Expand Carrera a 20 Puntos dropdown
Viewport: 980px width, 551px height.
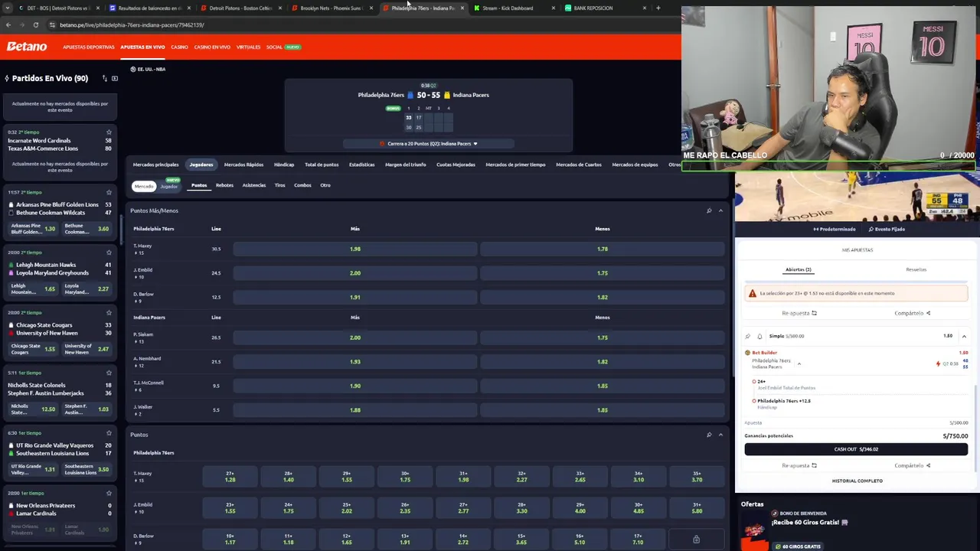(x=429, y=143)
